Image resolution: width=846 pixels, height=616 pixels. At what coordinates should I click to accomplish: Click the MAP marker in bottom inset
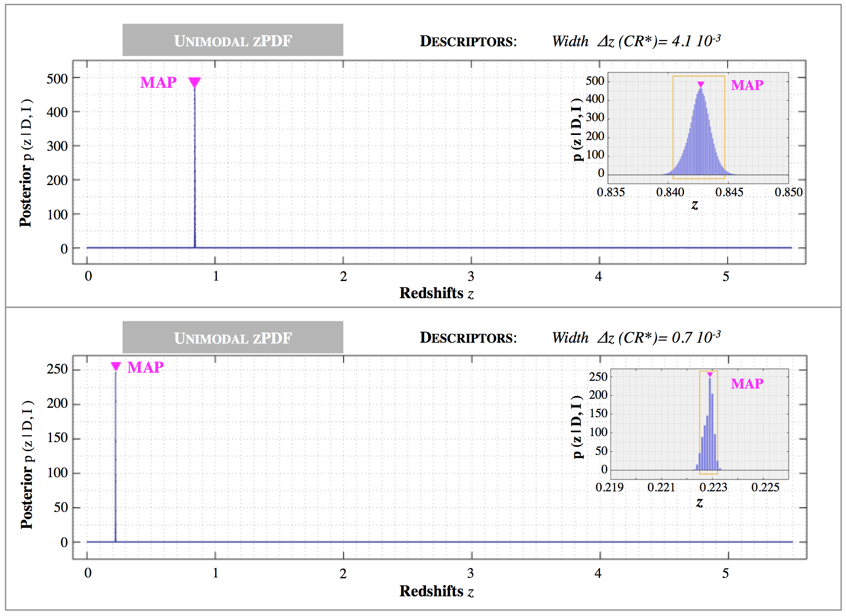tap(710, 375)
